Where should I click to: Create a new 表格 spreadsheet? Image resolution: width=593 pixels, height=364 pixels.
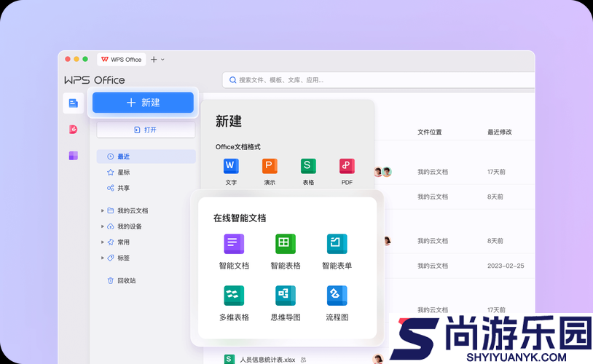coord(308,172)
